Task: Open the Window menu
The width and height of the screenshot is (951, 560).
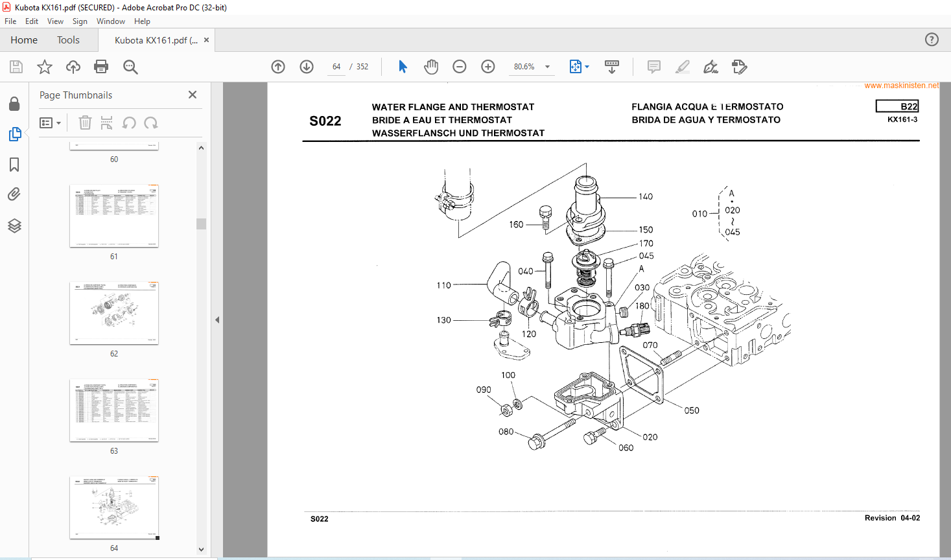Action: tap(111, 21)
